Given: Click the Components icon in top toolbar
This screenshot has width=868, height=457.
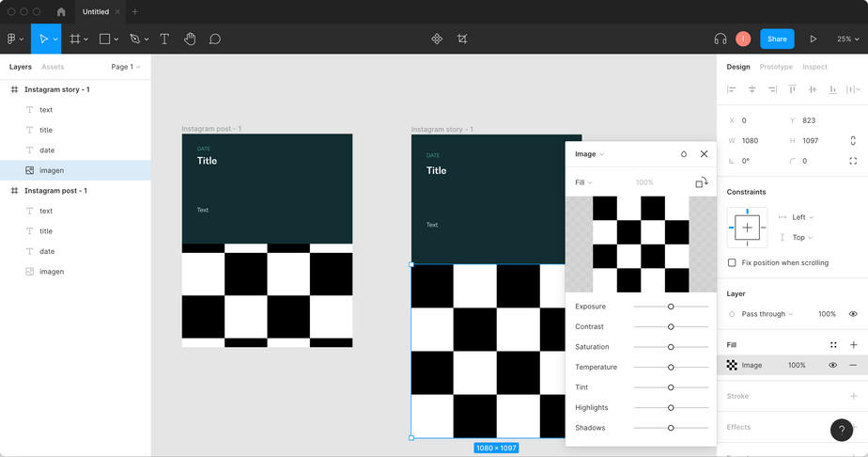Looking at the screenshot, I should (437, 39).
